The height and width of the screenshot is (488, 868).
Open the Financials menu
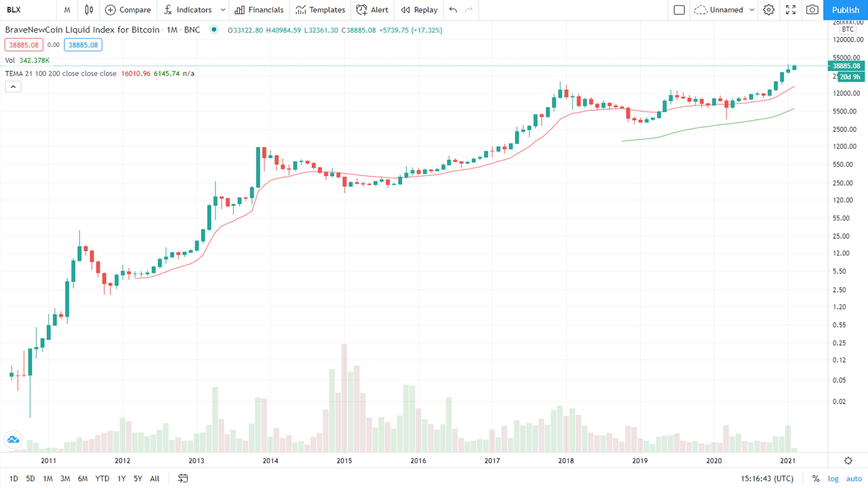click(x=259, y=10)
